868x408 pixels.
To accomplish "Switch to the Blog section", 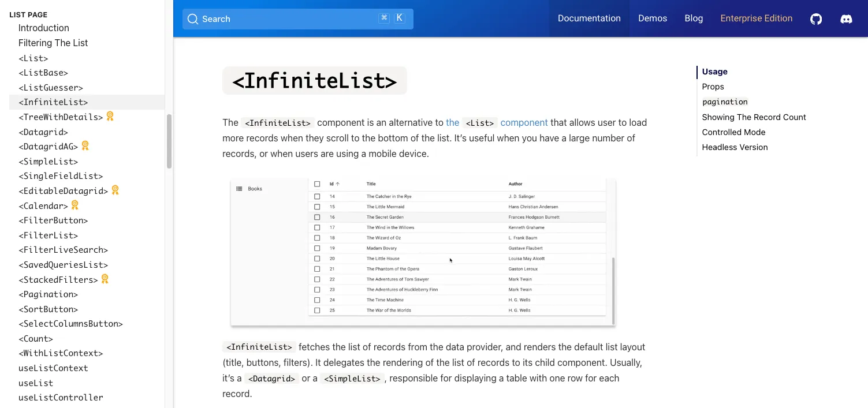I will (x=693, y=18).
